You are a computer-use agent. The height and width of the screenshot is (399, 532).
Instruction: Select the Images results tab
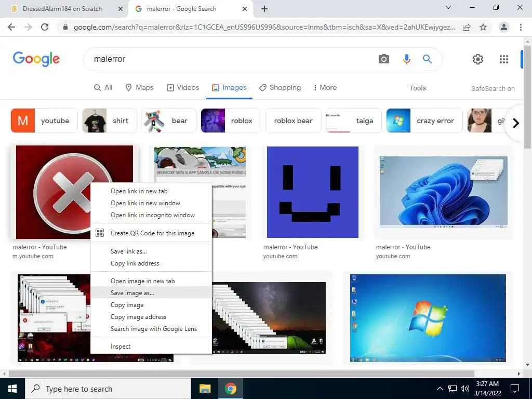pos(229,87)
